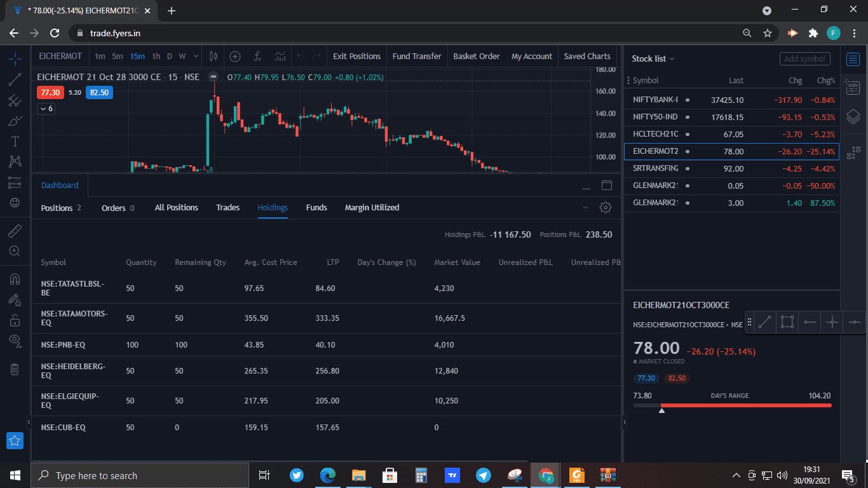Collapse the left toolbar arrow
The height and width of the screenshot is (488, 868).
(x=28, y=421)
